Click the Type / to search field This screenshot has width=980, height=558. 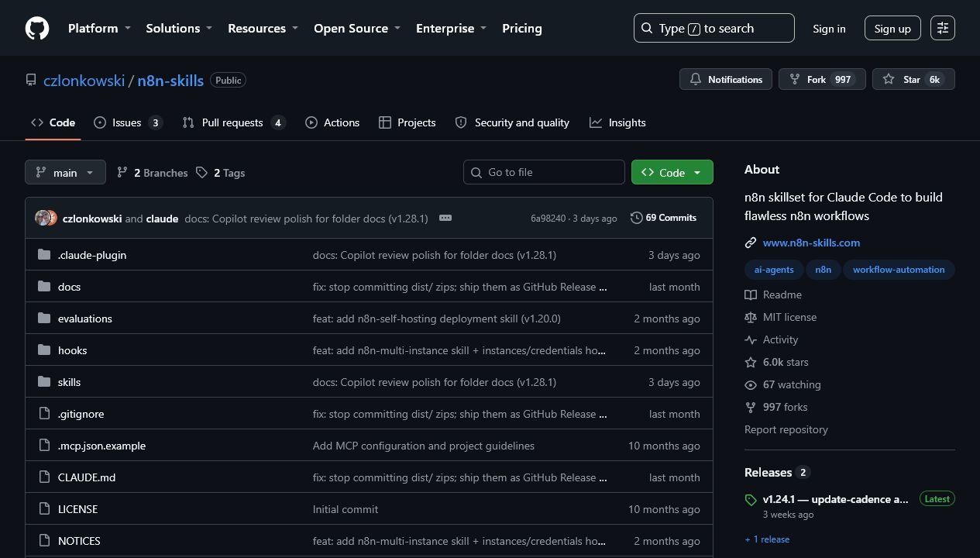point(714,28)
